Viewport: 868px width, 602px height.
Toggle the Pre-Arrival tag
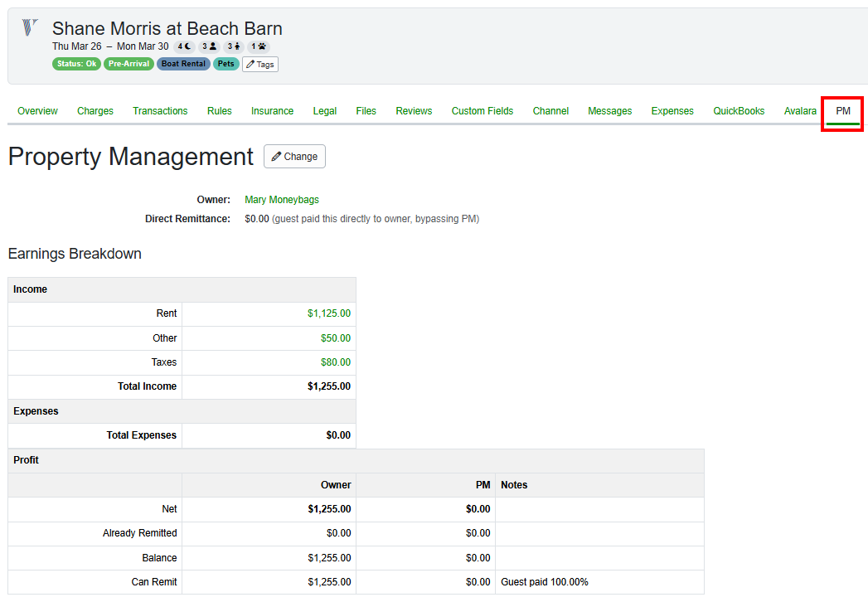click(x=129, y=63)
